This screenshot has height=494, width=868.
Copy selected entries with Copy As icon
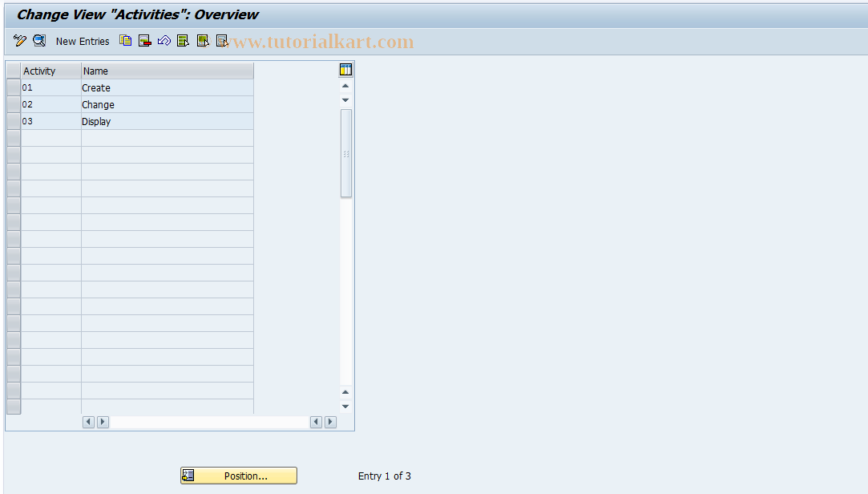tap(126, 41)
